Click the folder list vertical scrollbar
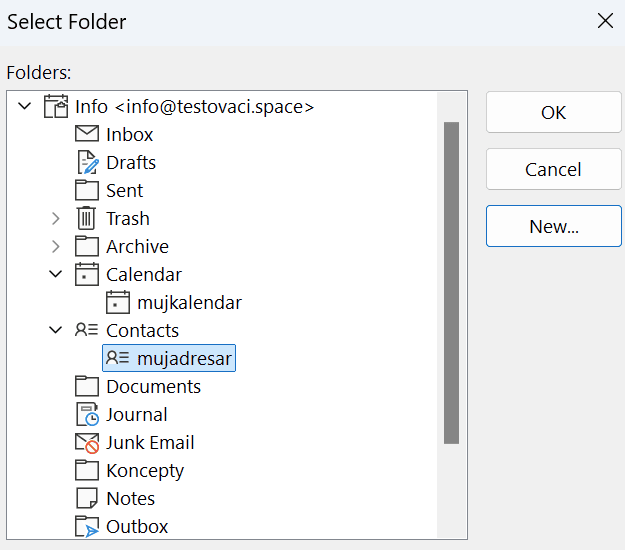Image resolution: width=625 pixels, height=550 pixels. [x=452, y=283]
